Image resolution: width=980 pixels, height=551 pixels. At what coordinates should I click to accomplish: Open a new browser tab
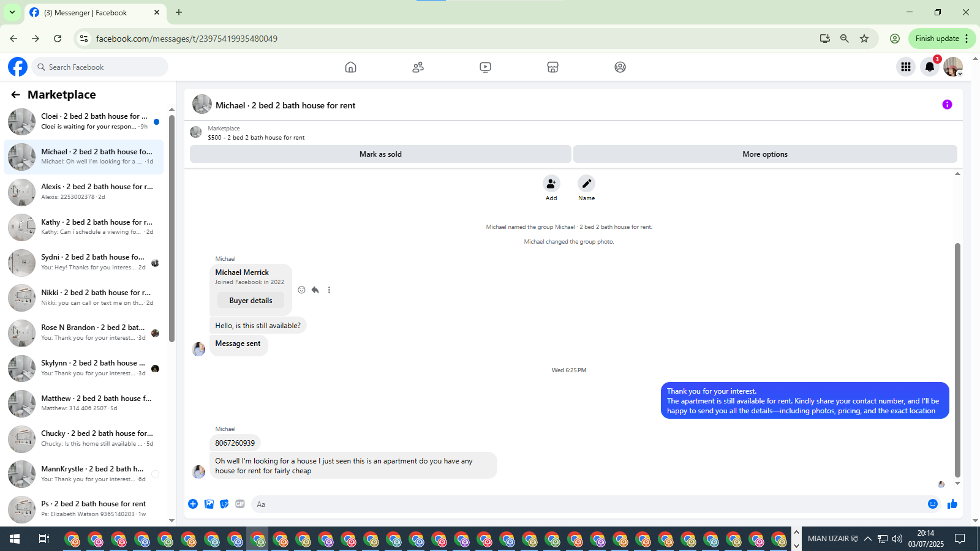click(179, 12)
